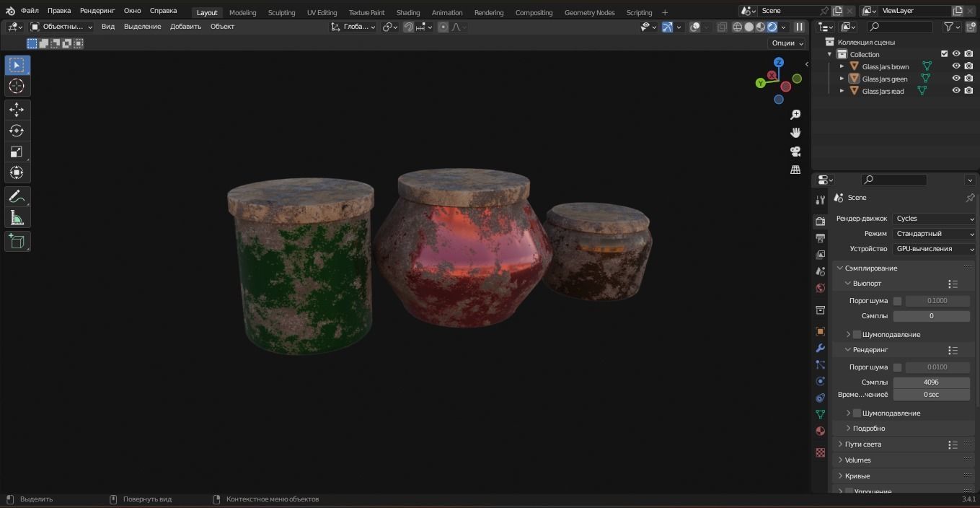
Task: Click the pan view hand icon
Action: [x=795, y=133]
